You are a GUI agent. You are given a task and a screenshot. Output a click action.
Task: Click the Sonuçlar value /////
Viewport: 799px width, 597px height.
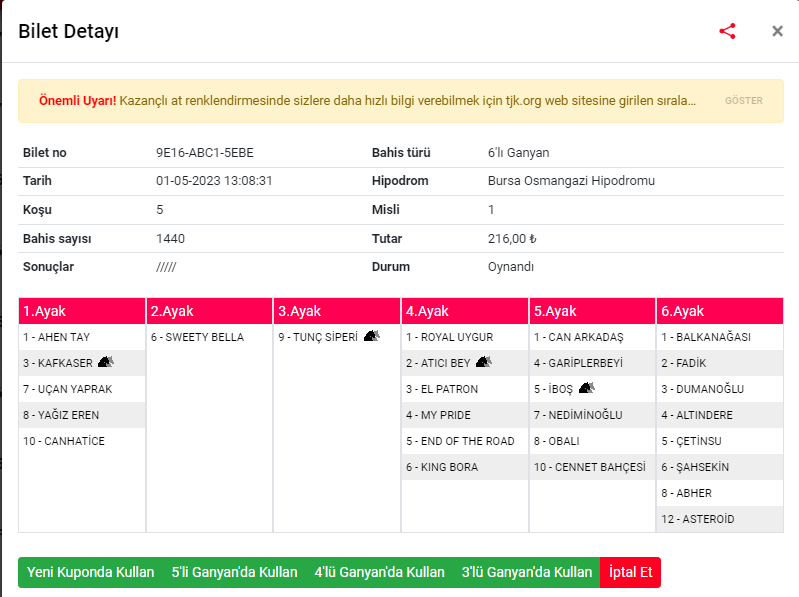coord(166,267)
